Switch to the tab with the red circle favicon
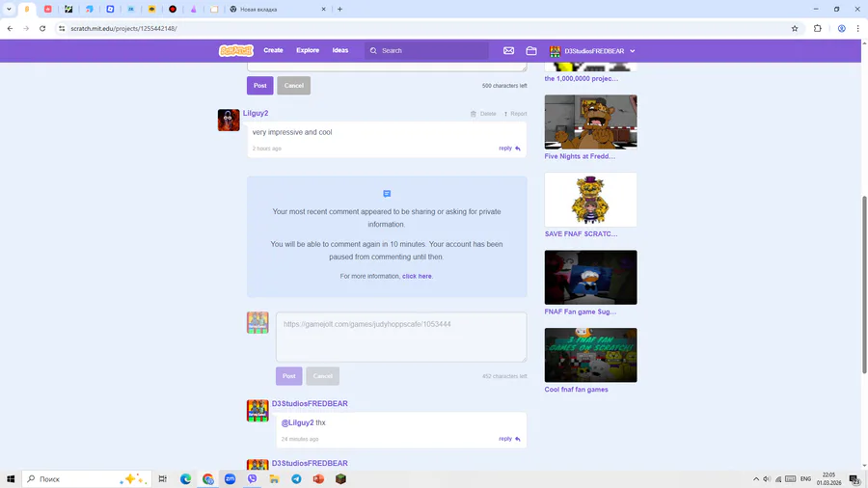 point(173,9)
